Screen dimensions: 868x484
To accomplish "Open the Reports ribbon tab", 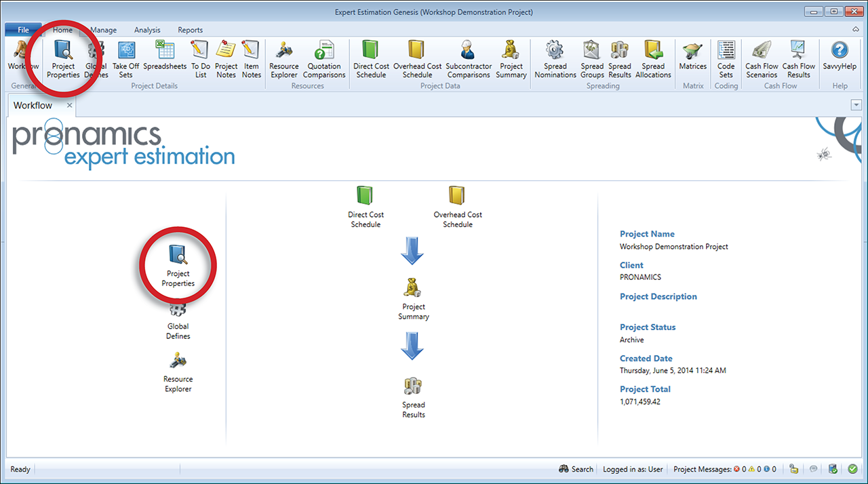I will 190,30.
